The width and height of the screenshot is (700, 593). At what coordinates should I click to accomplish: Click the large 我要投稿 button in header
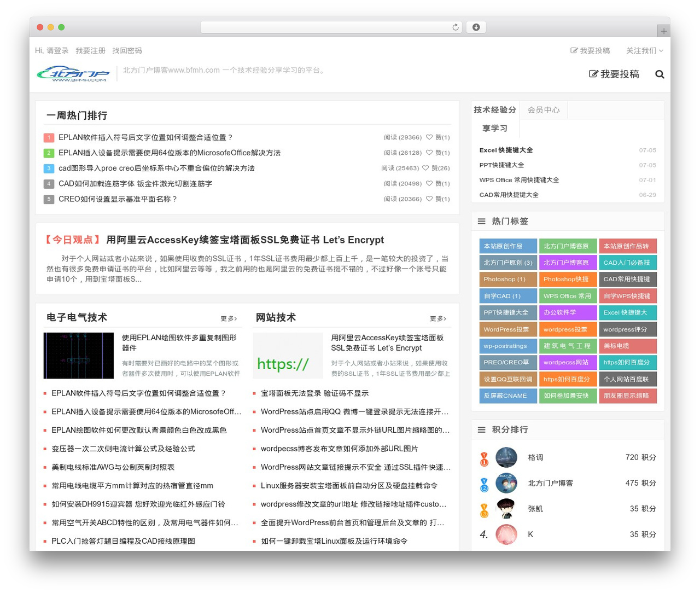coord(614,74)
